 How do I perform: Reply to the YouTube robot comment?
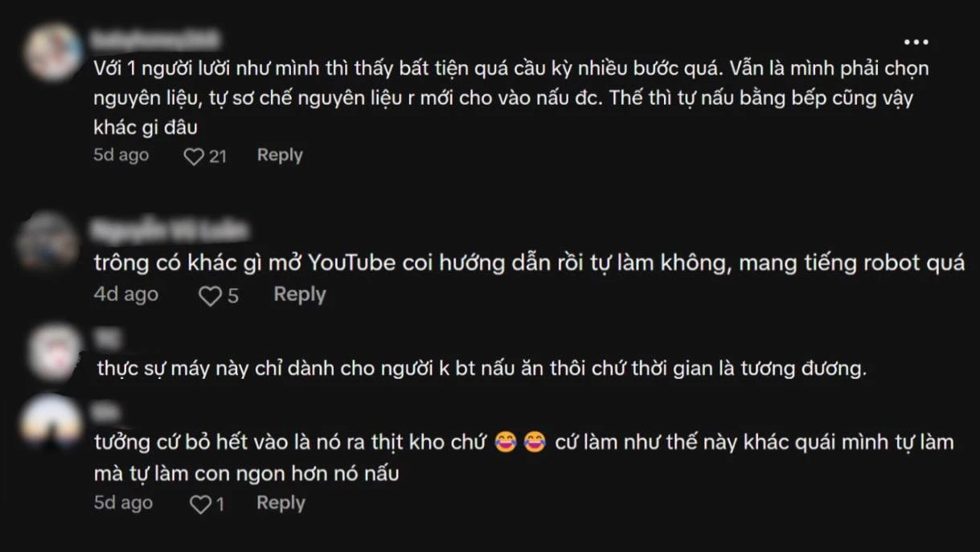click(299, 295)
